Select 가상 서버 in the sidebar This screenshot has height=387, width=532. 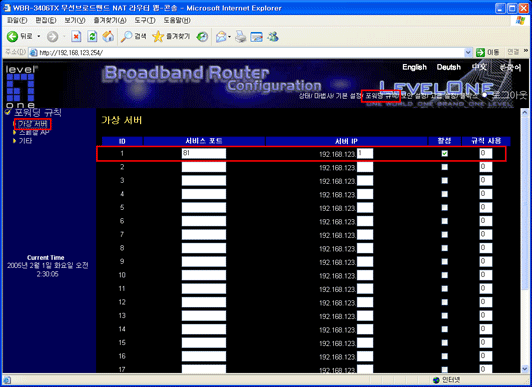(x=33, y=124)
